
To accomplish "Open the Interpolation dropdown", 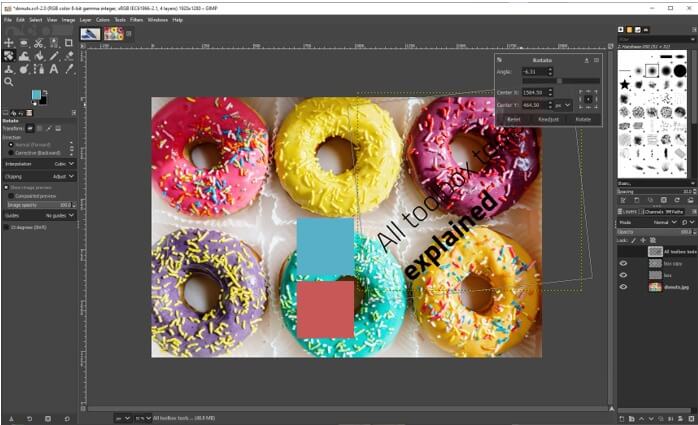I will pyautogui.click(x=39, y=164).
